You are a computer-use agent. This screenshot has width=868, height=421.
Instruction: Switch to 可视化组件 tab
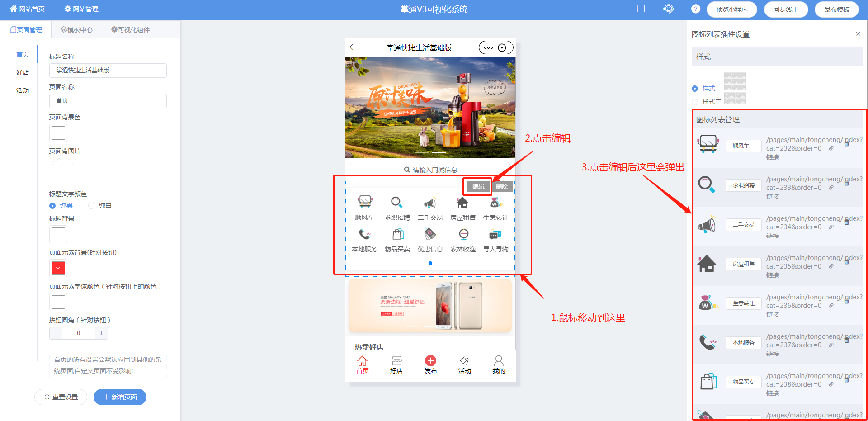(x=130, y=30)
